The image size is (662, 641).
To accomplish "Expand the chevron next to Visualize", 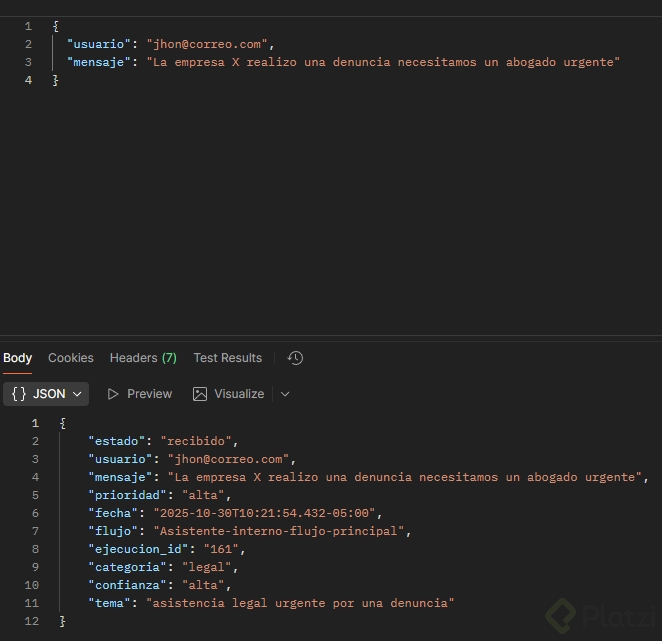I will (x=285, y=394).
